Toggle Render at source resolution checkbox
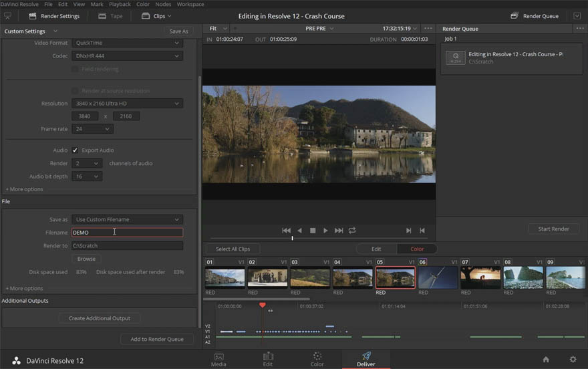 (x=75, y=91)
